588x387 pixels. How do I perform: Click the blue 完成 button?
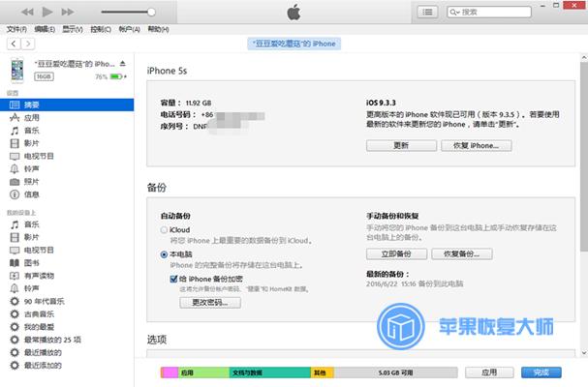pos(542,372)
